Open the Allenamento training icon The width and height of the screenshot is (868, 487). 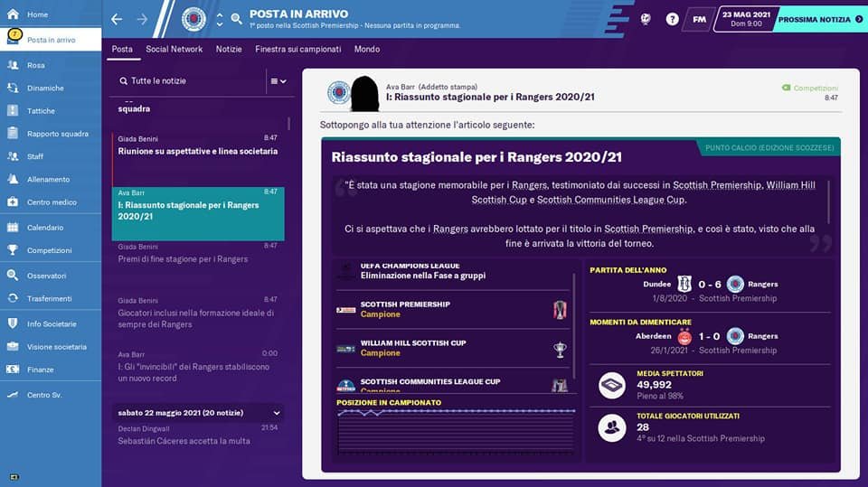pyautogui.click(x=13, y=179)
